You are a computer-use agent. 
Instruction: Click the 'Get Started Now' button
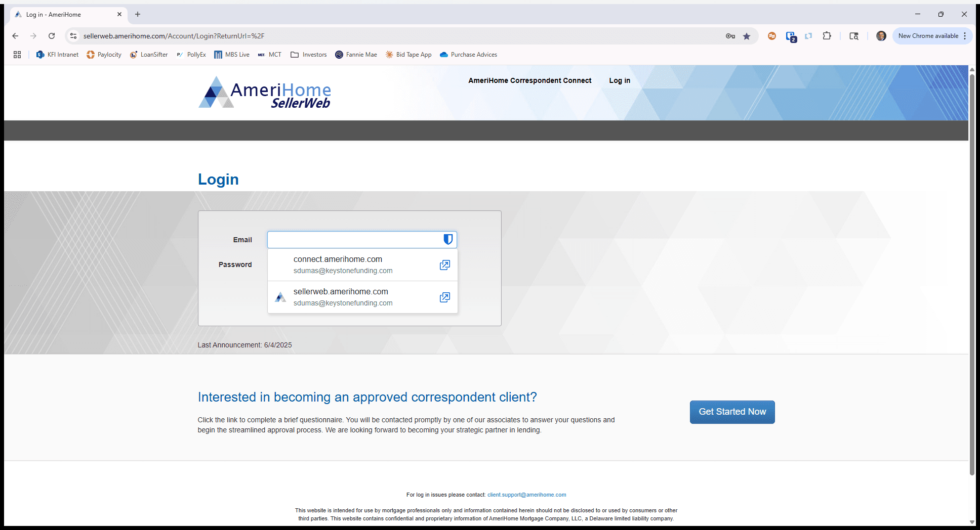click(x=732, y=412)
